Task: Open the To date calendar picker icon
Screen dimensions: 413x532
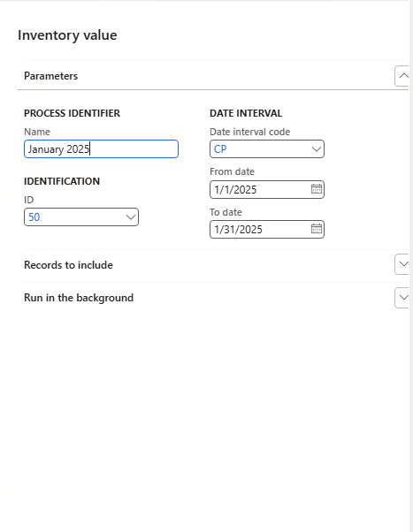Action: (317, 229)
